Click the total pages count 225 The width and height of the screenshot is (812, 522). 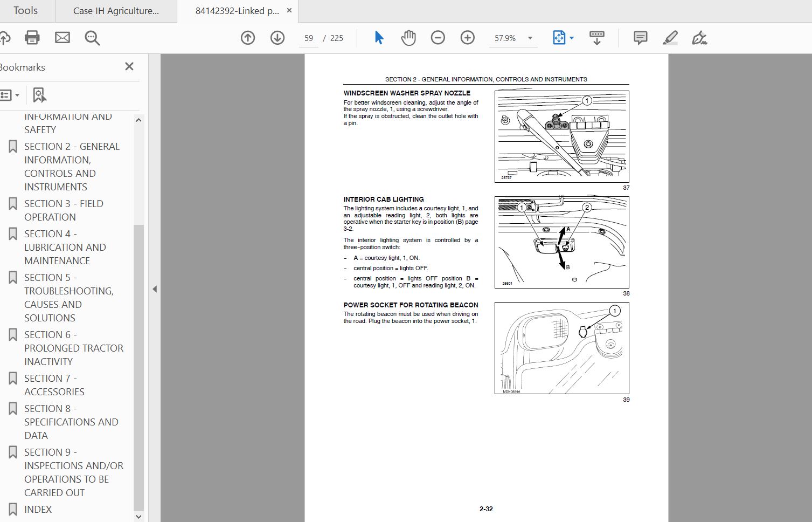click(x=337, y=38)
